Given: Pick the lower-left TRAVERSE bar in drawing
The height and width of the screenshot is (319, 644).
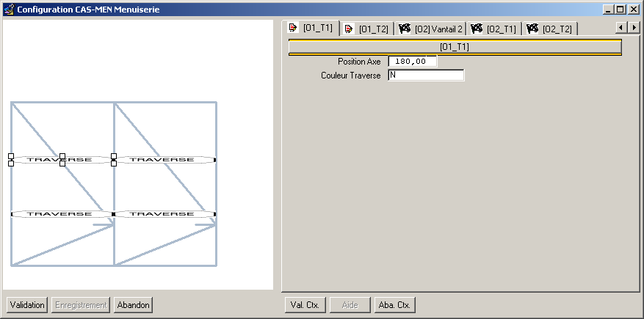Looking at the screenshot, I should 59,214.
